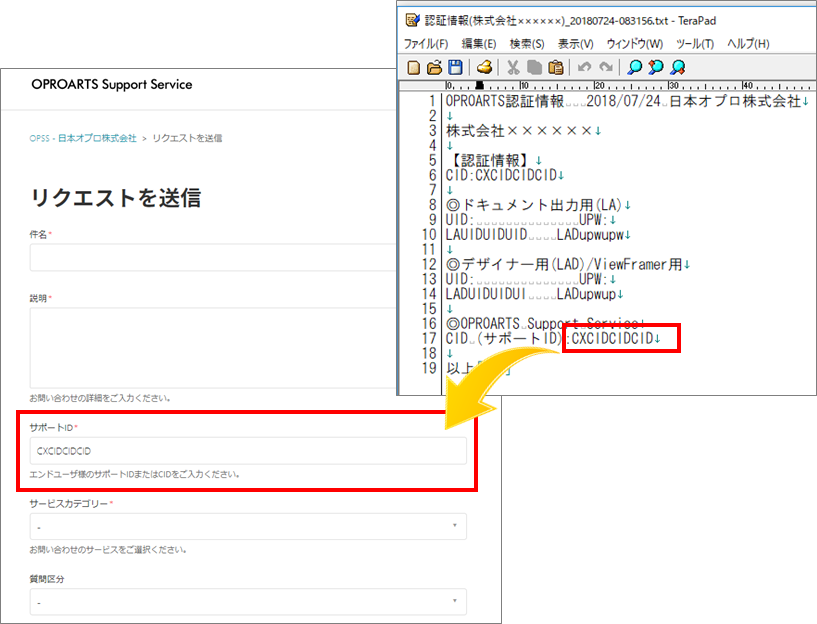This screenshot has height=624, width=817.
Task: Open the 検索(S) menu
Action: point(527,44)
